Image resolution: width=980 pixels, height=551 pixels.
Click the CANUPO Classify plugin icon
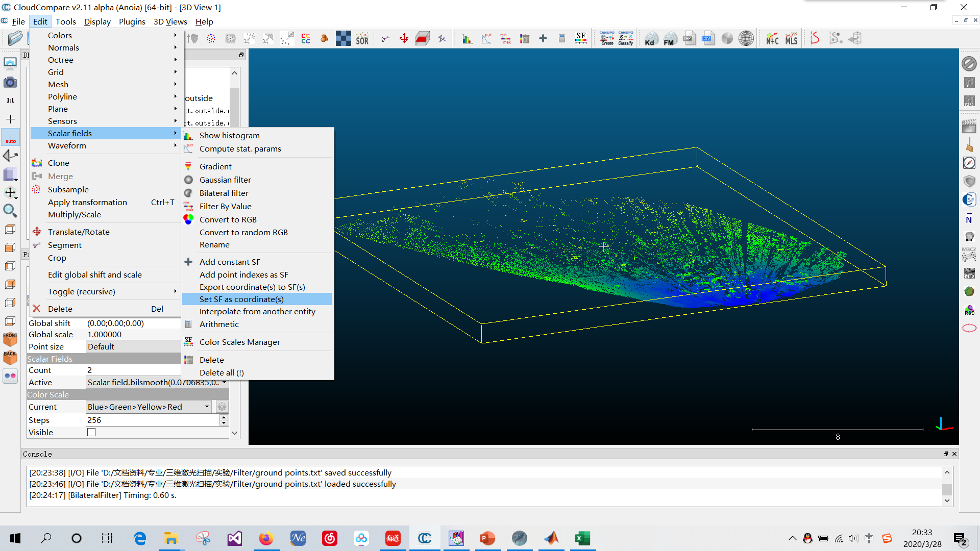coord(626,39)
